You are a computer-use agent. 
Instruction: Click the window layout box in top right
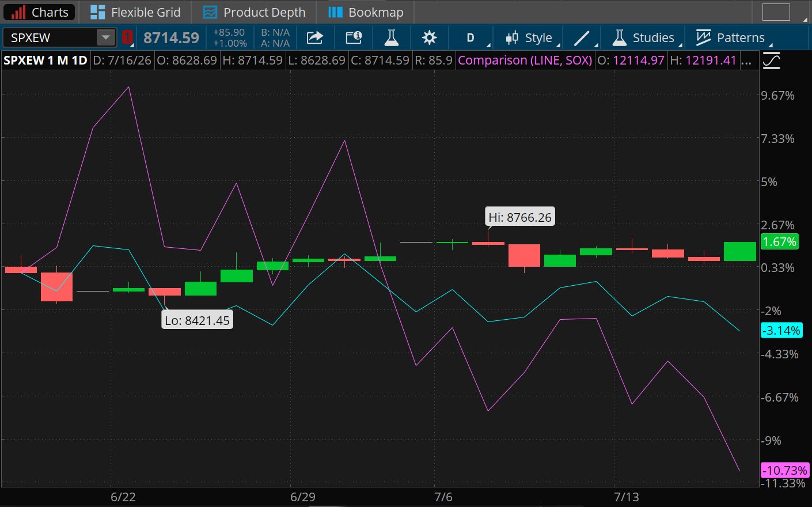click(x=776, y=12)
